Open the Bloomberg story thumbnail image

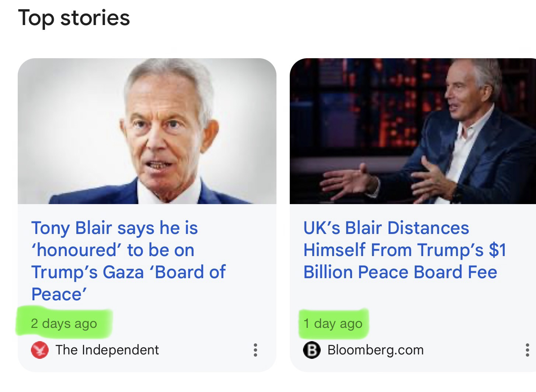coord(413,131)
